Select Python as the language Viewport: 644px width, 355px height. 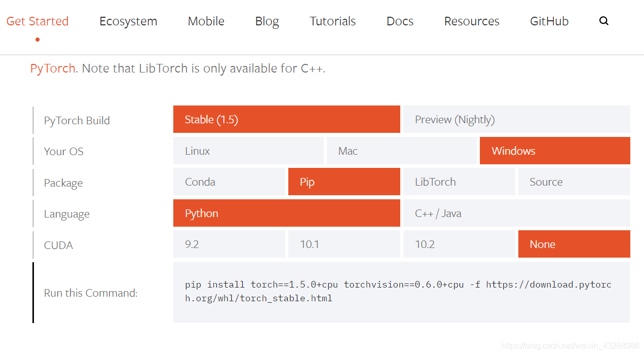pos(287,213)
